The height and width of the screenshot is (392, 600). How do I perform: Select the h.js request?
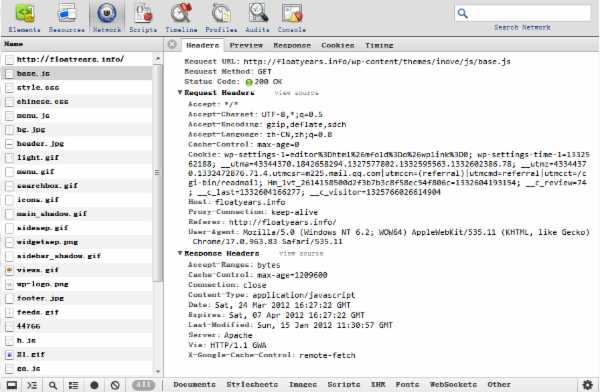coord(77,340)
